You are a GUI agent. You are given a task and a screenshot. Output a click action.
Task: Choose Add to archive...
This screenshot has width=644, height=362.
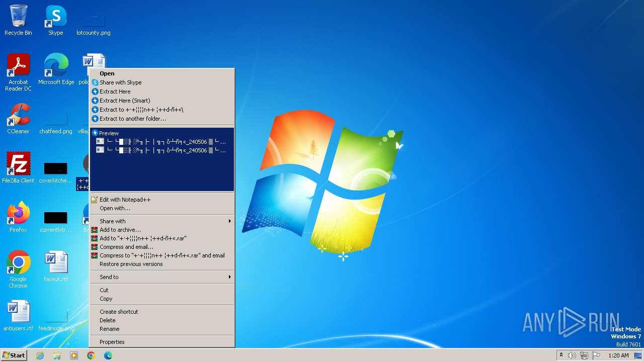pyautogui.click(x=162, y=230)
